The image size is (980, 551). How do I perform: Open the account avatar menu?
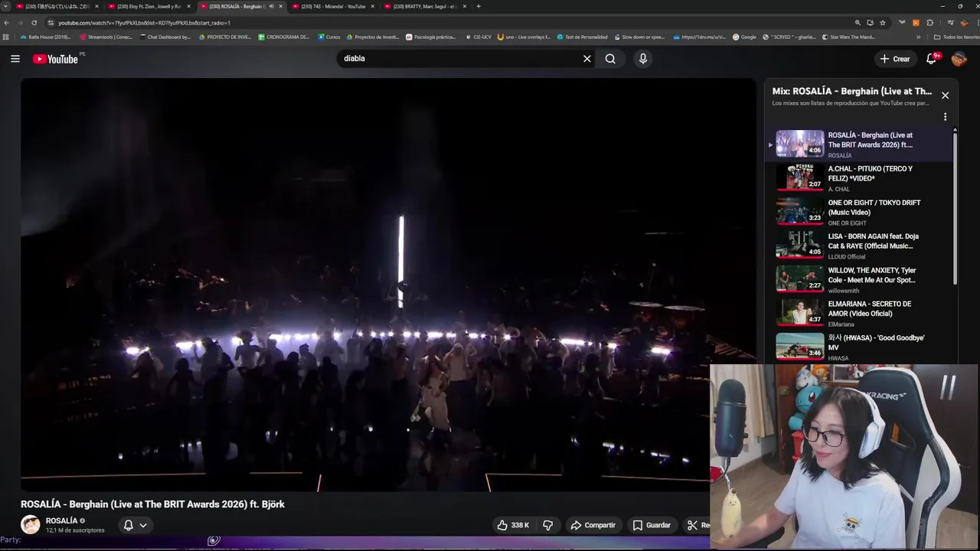pos(959,59)
